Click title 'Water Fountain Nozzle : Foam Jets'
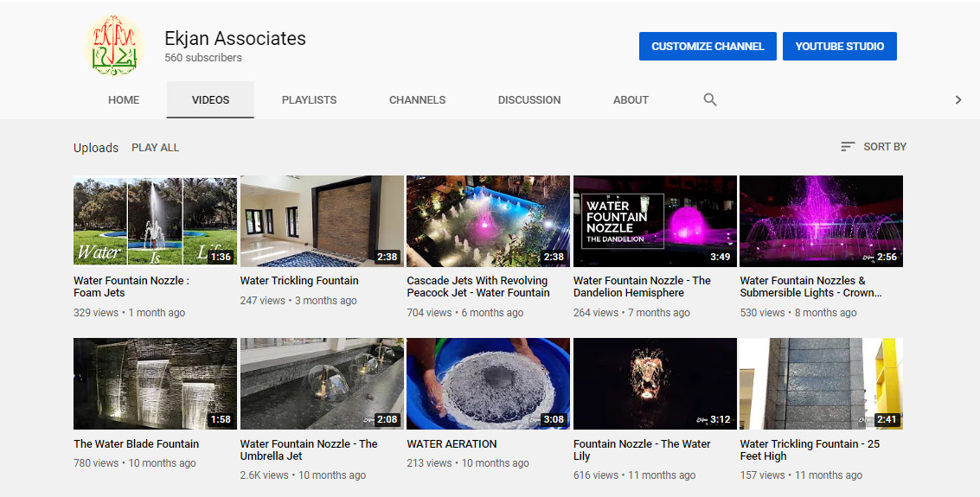The width and height of the screenshot is (980, 497). coord(131,287)
